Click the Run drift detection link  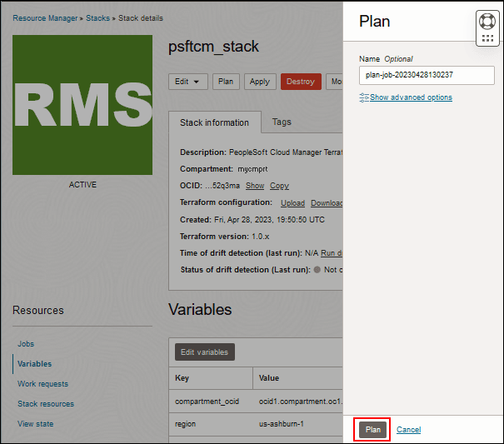(332, 253)
